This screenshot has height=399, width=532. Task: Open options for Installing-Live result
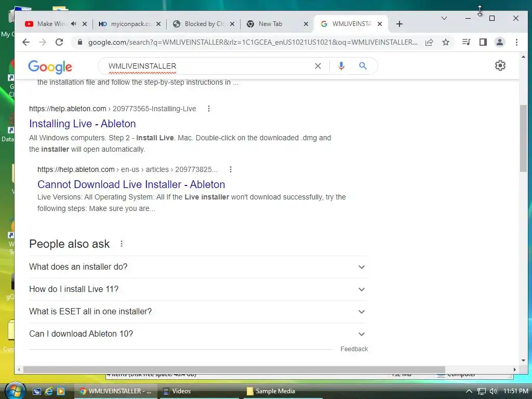(x=209, y=109)
